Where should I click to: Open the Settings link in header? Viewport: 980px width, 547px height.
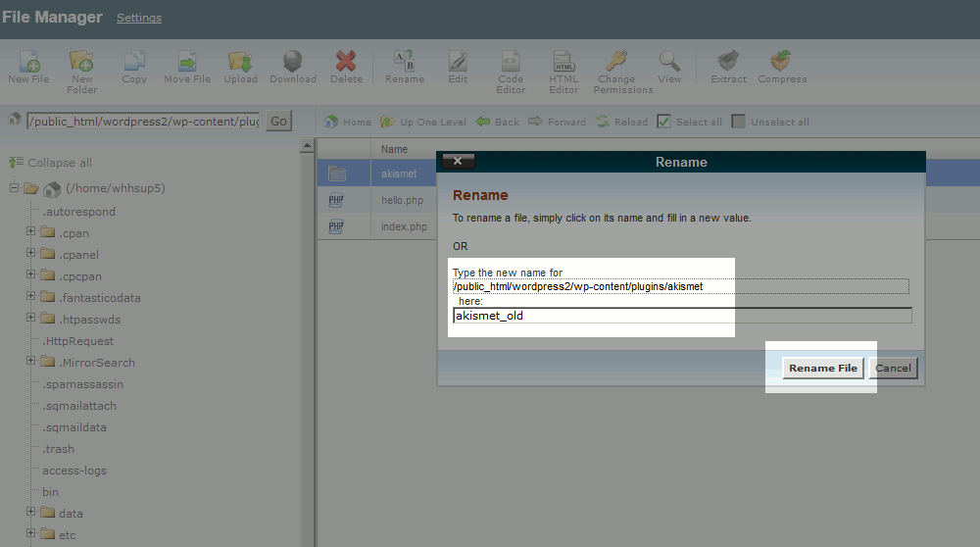pos(139,18)
